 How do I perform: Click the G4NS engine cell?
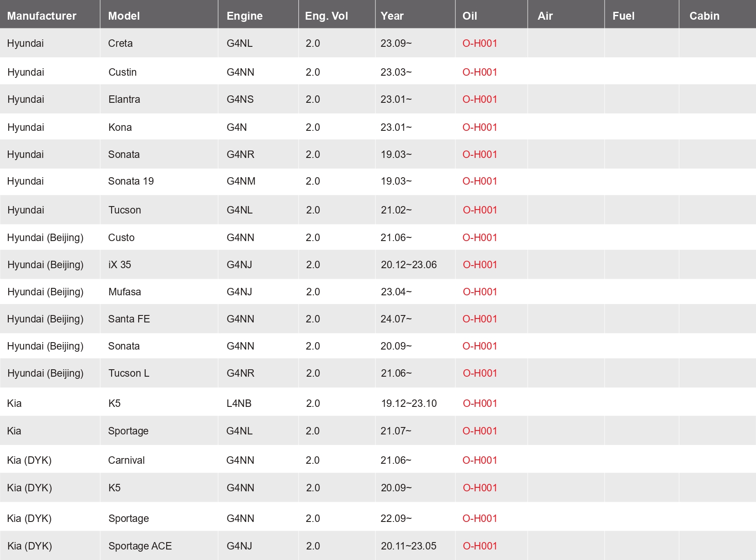[240, 99]
